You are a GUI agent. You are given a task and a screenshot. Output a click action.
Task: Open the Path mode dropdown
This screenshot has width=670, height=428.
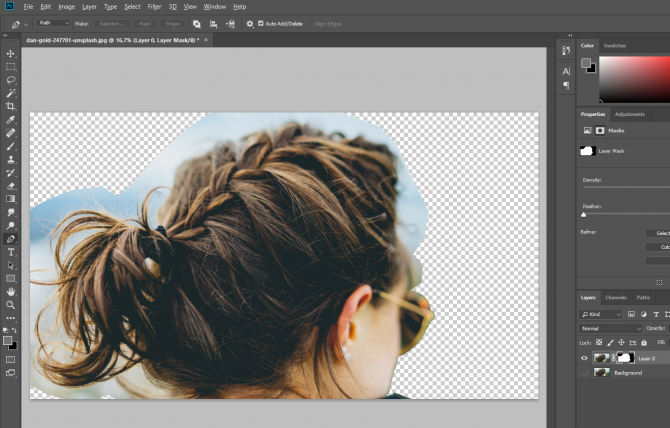[52, 22]
